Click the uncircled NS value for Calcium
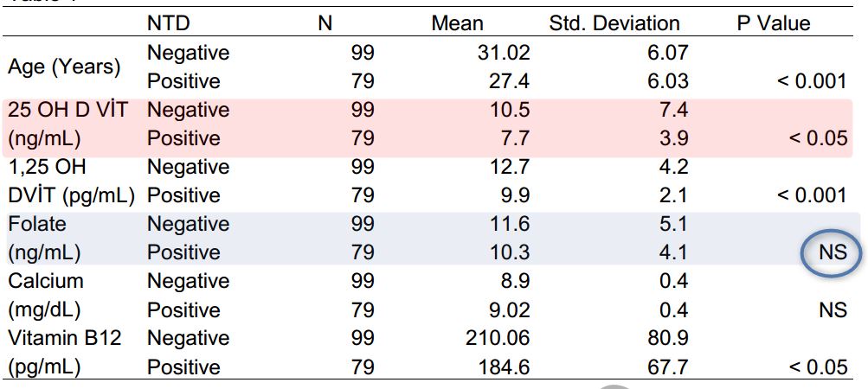The image size is (868, 389). tap(832, 309)
